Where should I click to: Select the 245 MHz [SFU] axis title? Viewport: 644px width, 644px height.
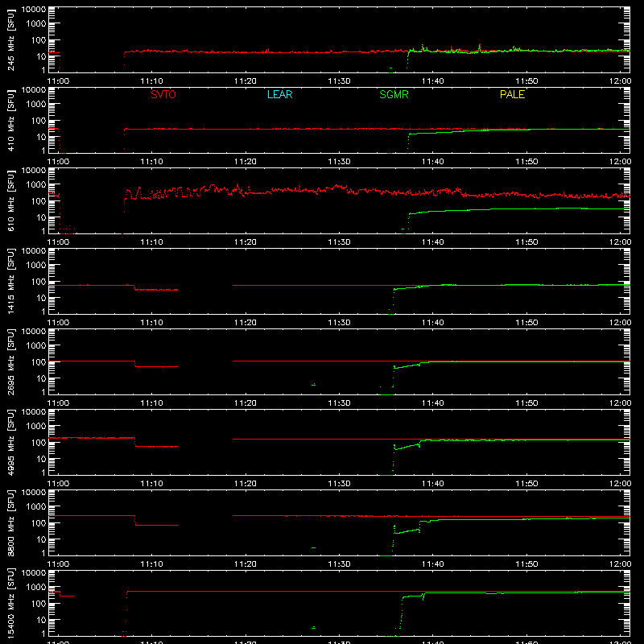click(11, 39)
